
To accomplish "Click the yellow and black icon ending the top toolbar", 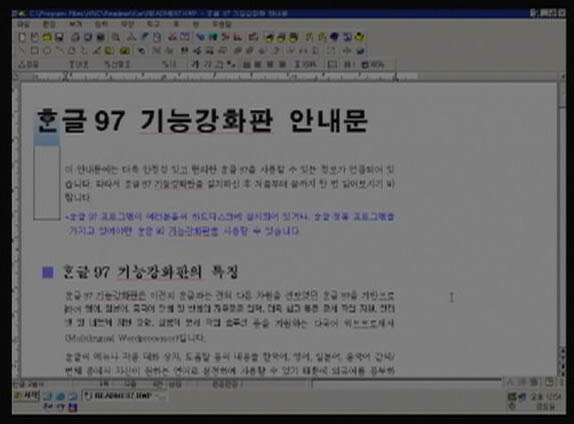I will pos(361,37).
